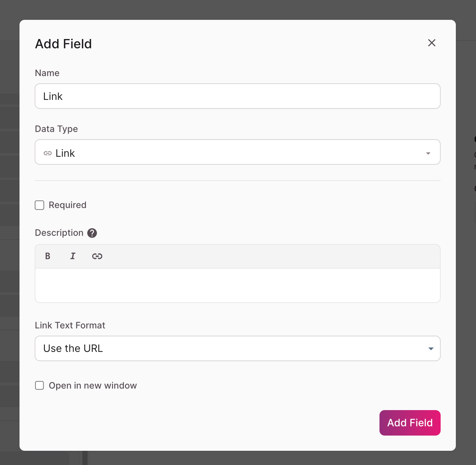476x465 pixels.
Task: Click the Description label text
Action: point(59,233)
